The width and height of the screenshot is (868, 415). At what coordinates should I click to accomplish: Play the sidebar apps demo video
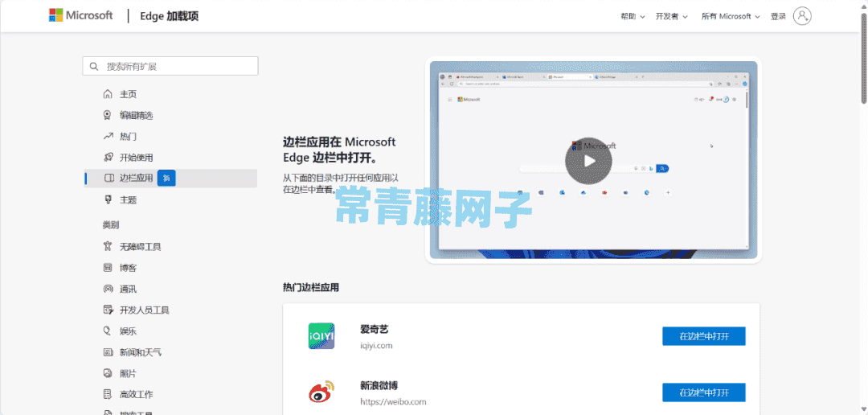pyautogui.click(x=588, y=161)
